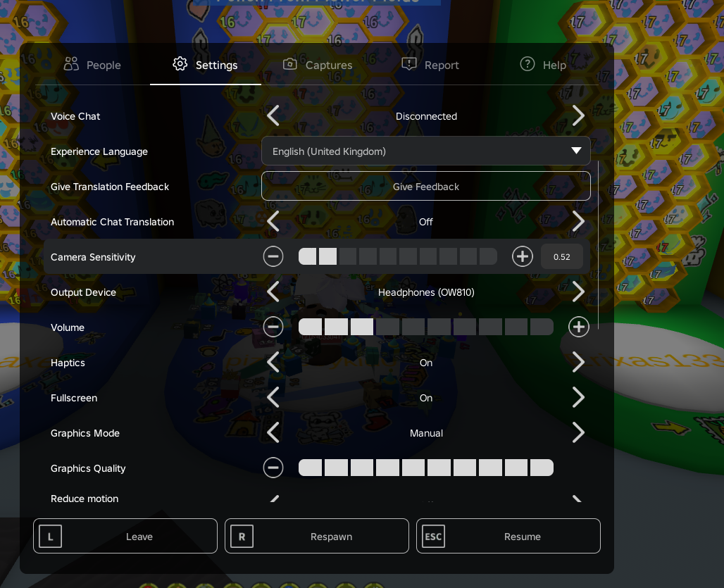Lower Volume with the minus icon

273,327
